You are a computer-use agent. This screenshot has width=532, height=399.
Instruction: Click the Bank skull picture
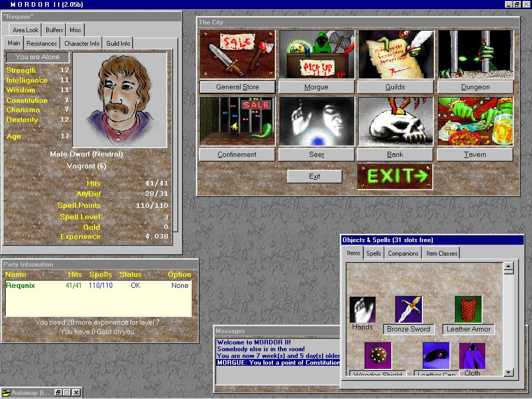tap(395, 122)
